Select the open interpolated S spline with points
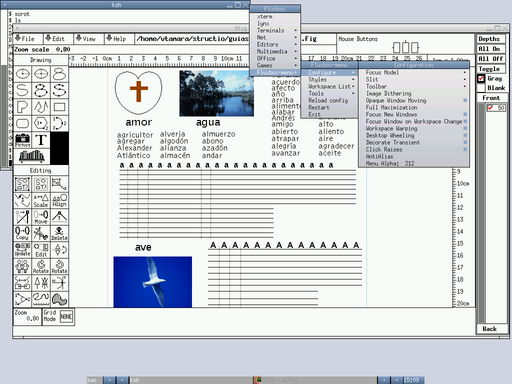The height and width of the screenshot is (384, 512). coord(59,90)
